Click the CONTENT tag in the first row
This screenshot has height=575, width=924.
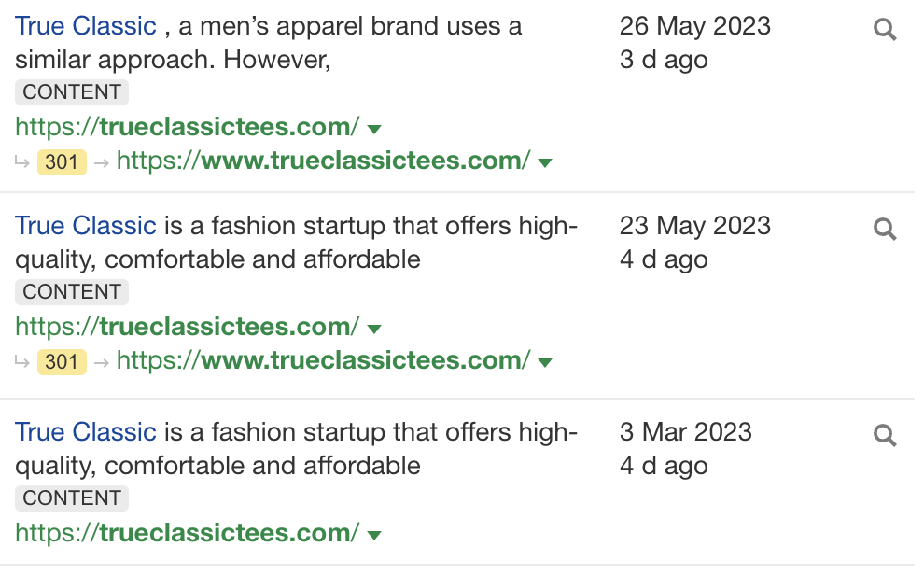coord(72,92)
